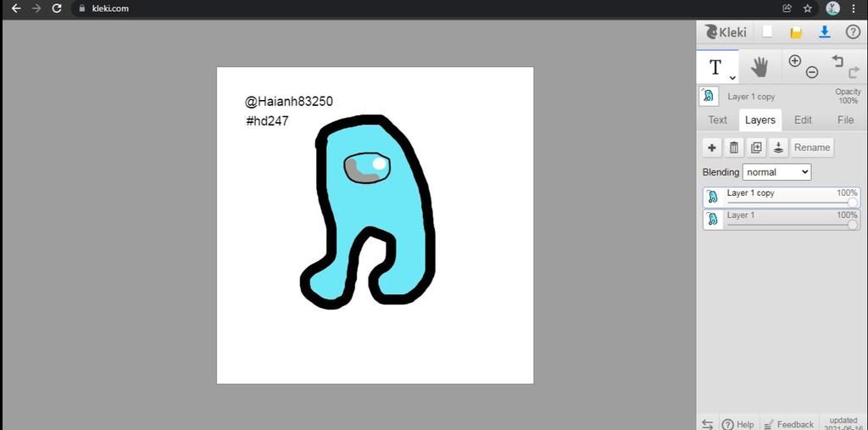Image resolution: width=868 pixels, height=430 pixels.
Task: Click the Kleki logo
Action: click(726, 32)
